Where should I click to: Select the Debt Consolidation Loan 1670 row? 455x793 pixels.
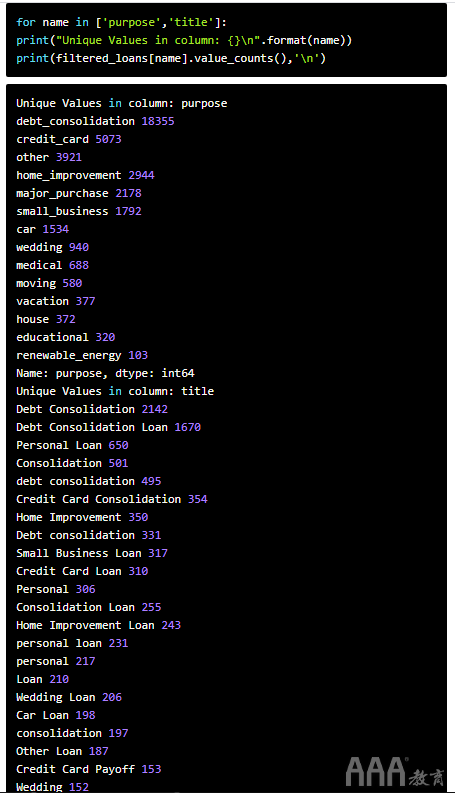tap(109, 427)
